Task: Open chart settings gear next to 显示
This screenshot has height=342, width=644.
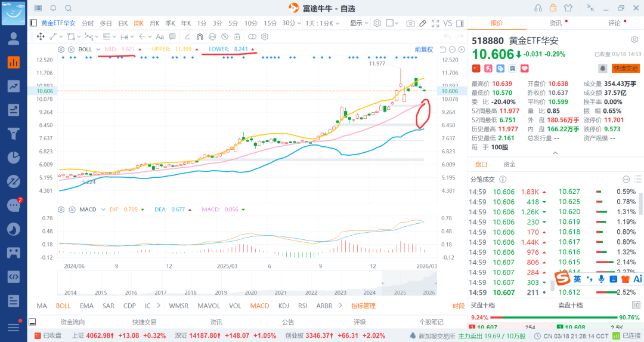Action: 377,23
